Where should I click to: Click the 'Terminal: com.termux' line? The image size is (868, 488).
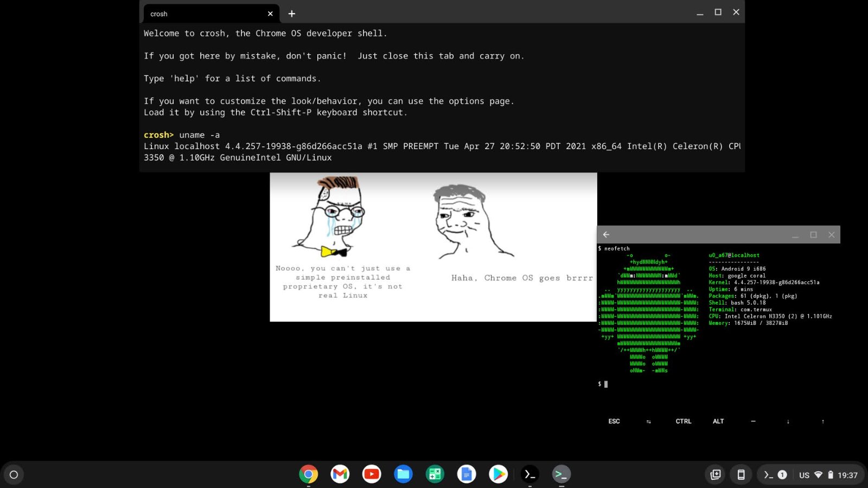coord(740,310)
